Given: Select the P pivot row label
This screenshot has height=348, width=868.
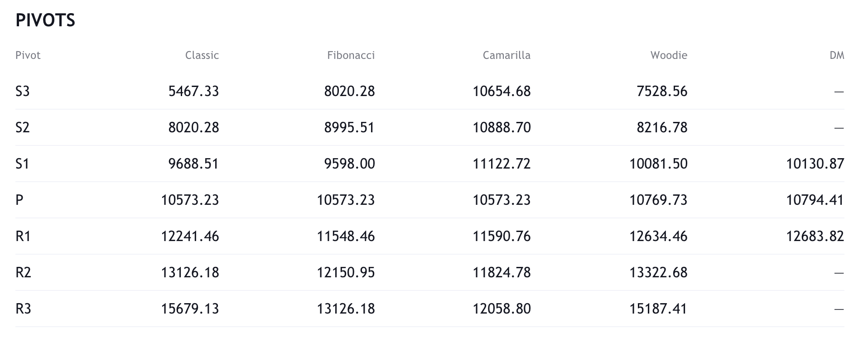Looking at the screenshot, I should 19,200.
